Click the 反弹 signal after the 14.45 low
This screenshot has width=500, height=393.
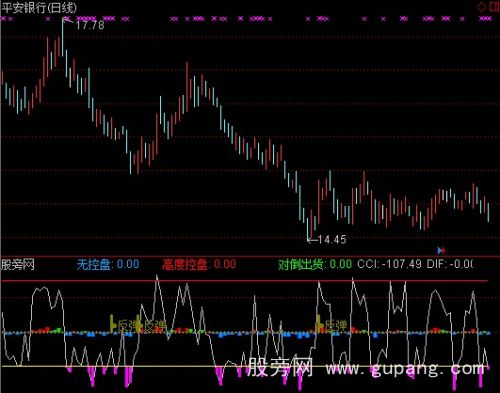[x=336, y=325]
